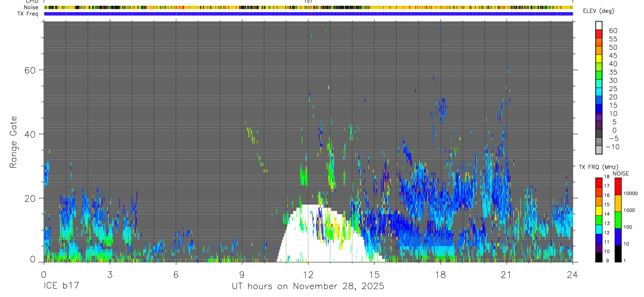The image size is (644, 297).
Task: Click the 18 value on the TX FRQ scale
Action: click(x=607, y=178)
